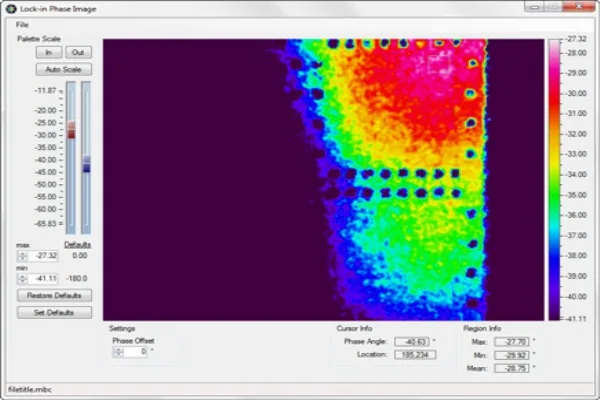
Task: Click the Region Info Min value box
Action: point(512,355)
